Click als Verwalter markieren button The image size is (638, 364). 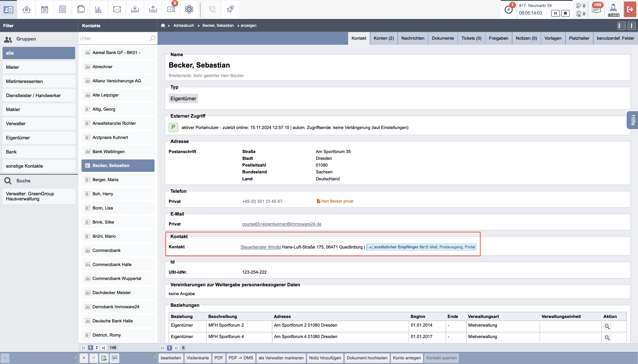point(281,358)
